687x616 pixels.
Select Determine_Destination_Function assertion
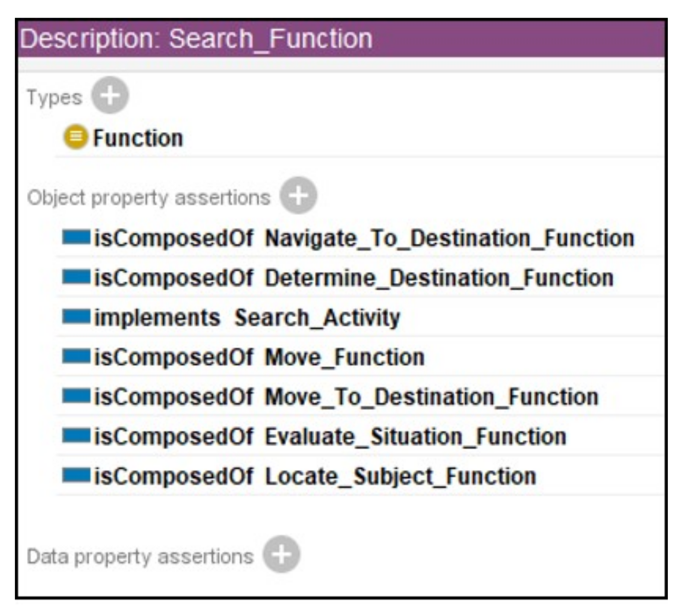point(439,278)
